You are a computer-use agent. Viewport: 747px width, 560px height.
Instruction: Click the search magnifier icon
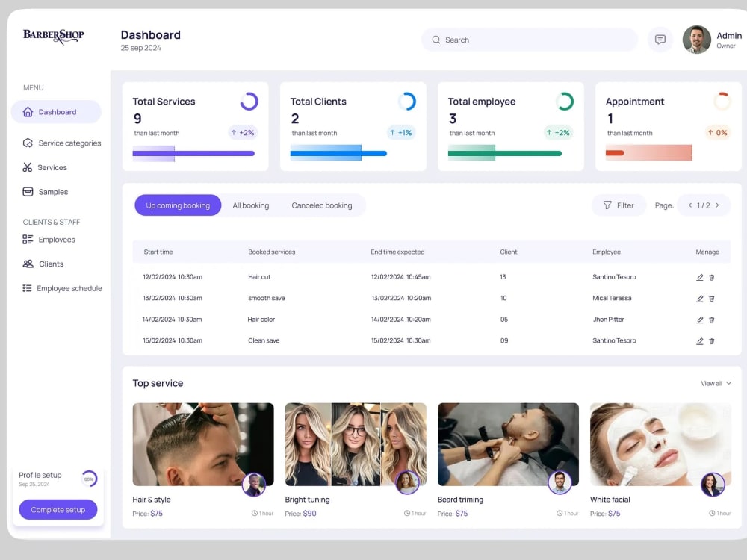(x=436, y=40)
